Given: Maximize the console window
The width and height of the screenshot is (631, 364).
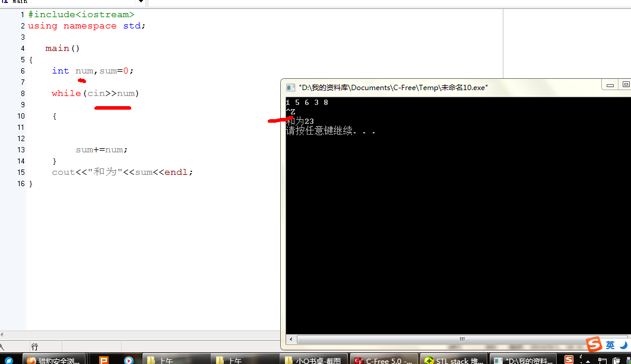Looking at the screenshot, I should (626, 84).
